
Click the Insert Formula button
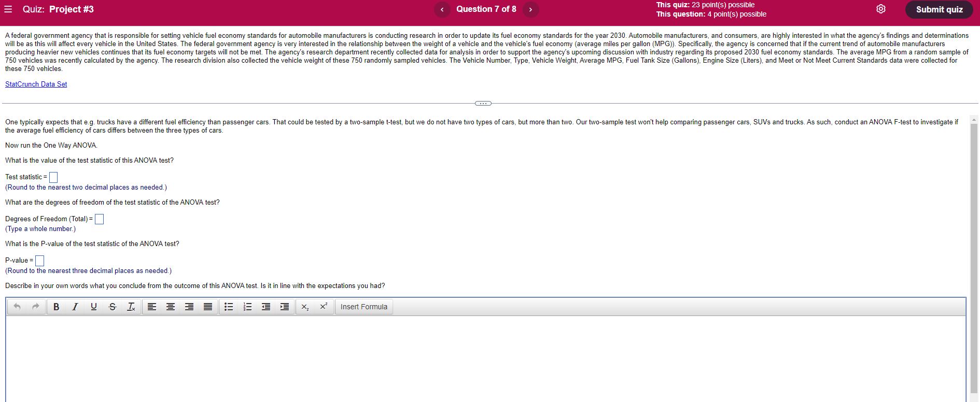coord(364,307)
